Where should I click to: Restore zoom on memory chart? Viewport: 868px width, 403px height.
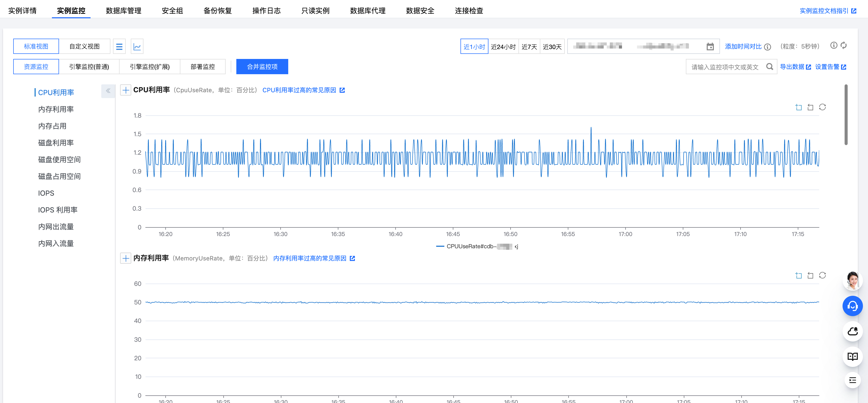(811, 275)
